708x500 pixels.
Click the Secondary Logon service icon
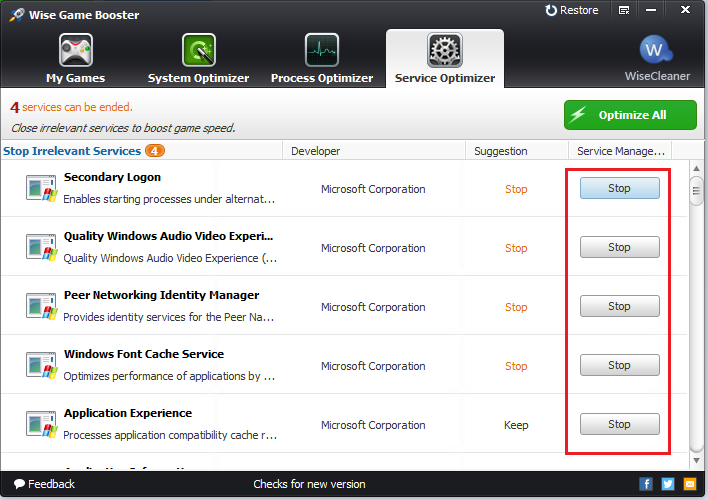41,188
